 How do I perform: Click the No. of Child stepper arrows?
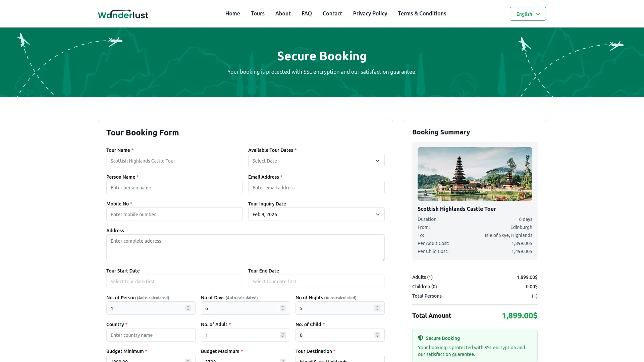pyautogui.click(x=377, y=335)
